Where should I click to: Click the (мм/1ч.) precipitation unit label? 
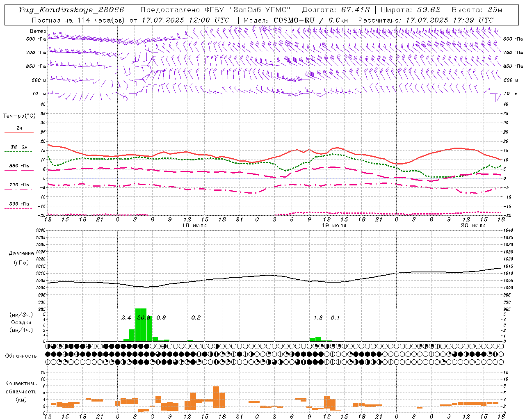21,330
